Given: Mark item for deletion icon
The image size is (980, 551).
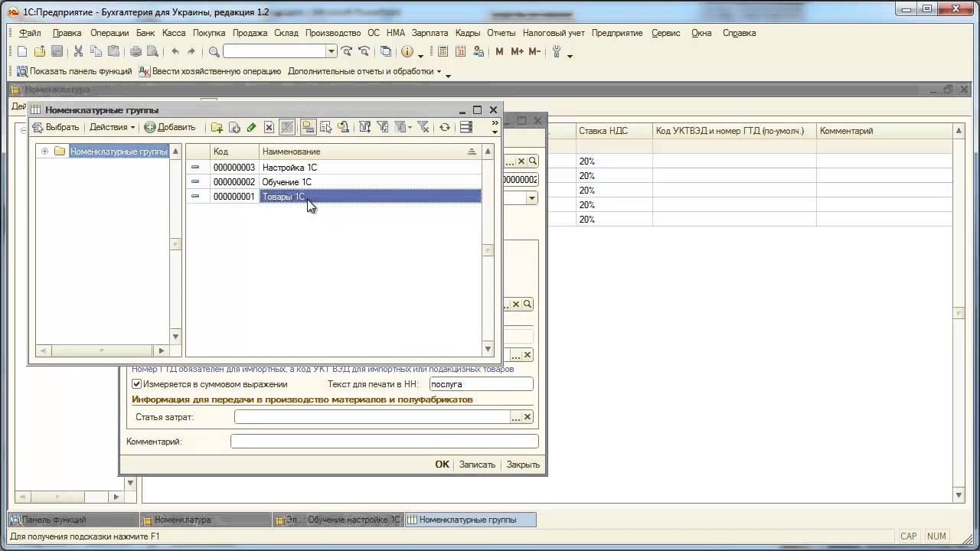Looking at the screenshot, I should [269, 127].
